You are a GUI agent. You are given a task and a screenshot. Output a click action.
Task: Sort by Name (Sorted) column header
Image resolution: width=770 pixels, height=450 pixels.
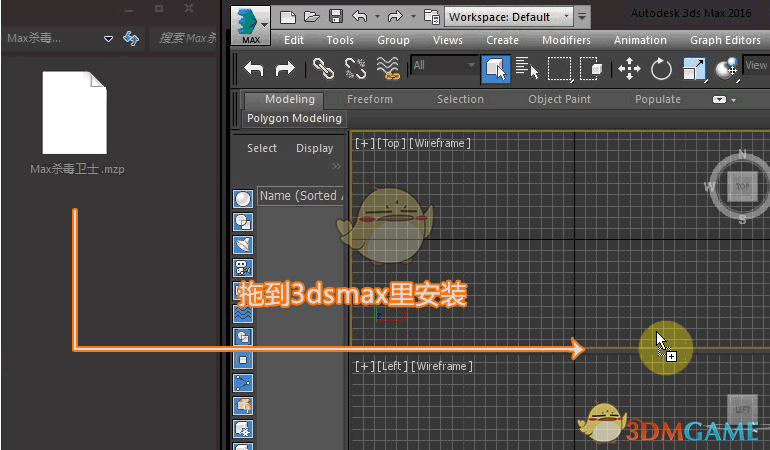pos(300,196)
